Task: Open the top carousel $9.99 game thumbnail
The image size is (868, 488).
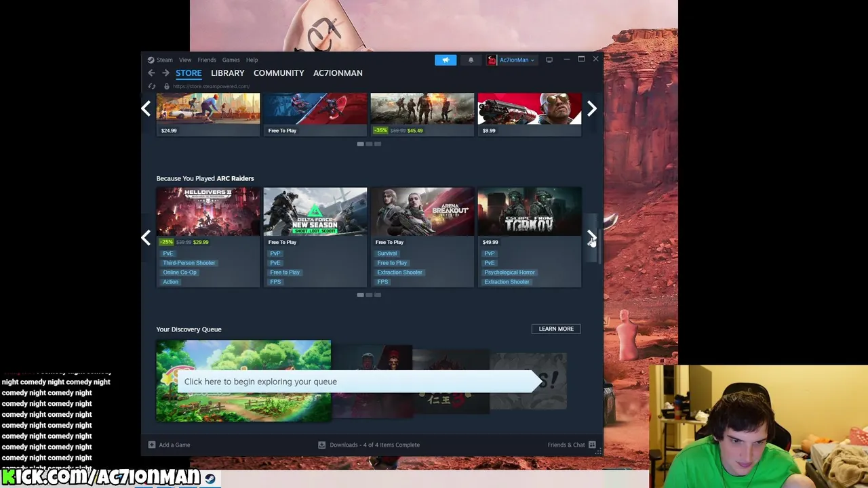Action: click(530, 108)
